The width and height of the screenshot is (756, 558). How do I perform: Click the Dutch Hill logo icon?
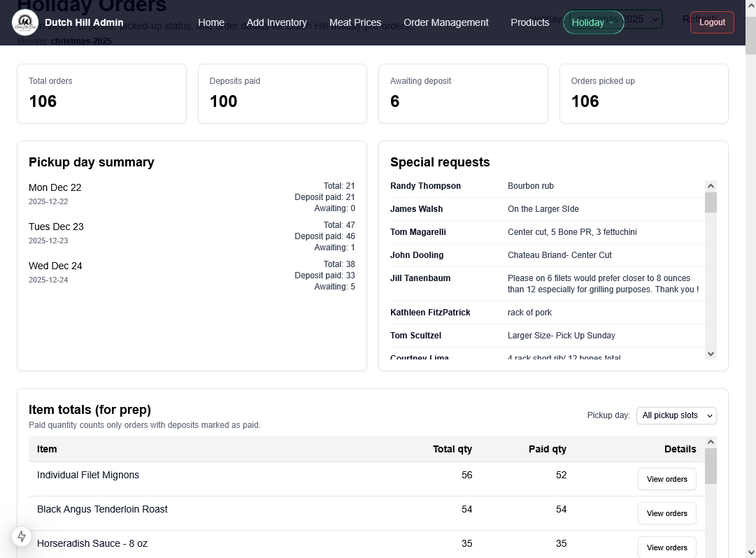click(25, 22)
